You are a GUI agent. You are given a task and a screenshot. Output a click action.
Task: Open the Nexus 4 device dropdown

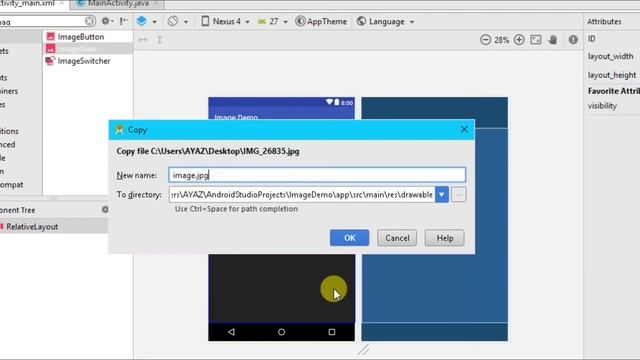[225, 21]
